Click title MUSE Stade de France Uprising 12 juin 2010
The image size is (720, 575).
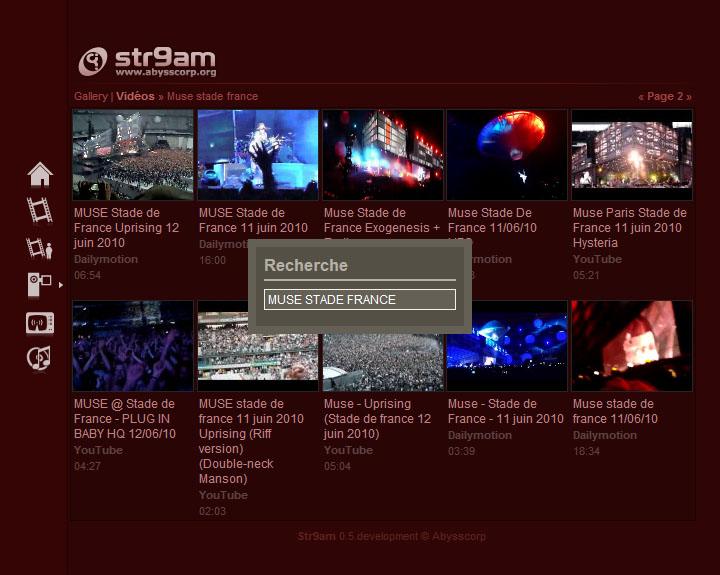tap(126, 228)
